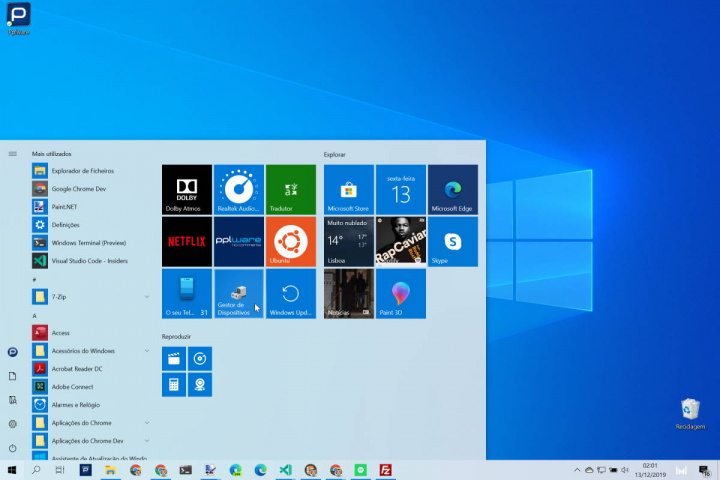Open the Dolby Atmos tile
Image resolution: width=720 pixels, height=480 pixels.
click(x=187, y=189)
